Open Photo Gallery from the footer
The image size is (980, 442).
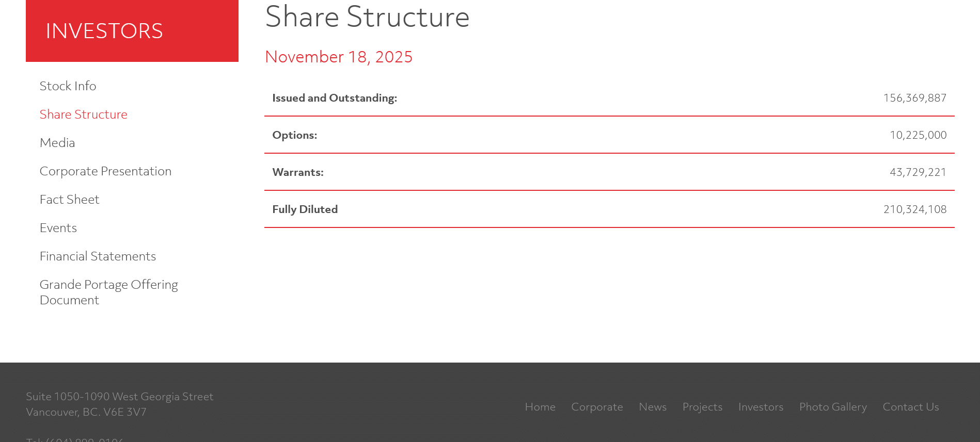point(833,407)
